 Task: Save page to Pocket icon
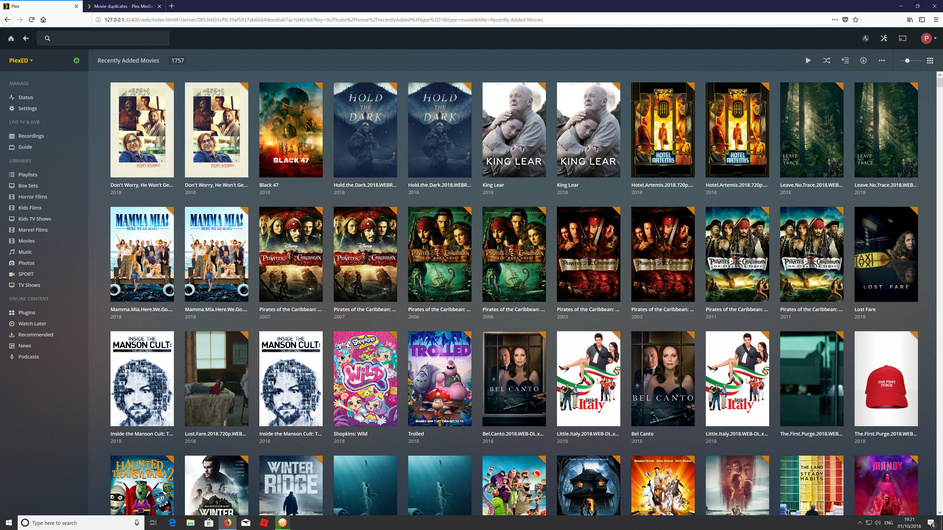(x=845, y=20)
